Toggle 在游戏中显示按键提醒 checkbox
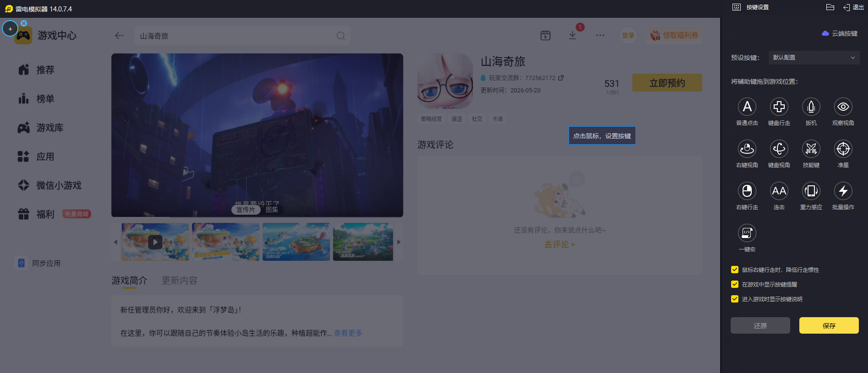Image resolution: width=868 pixels, height=373 pixels. (x=735, y=284)
